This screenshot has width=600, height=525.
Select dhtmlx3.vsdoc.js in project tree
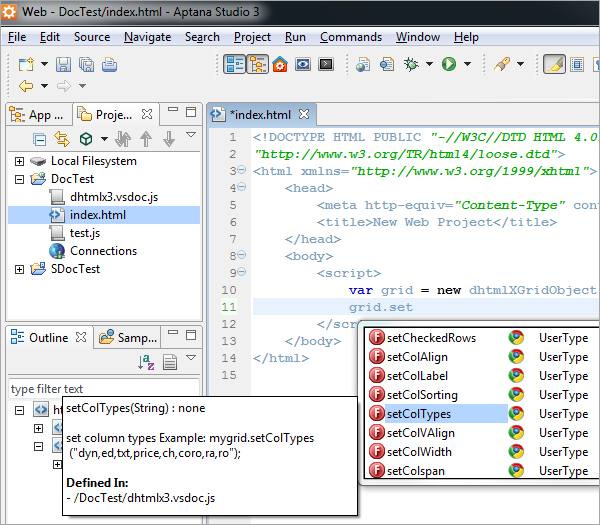click(x=114, y=197)
